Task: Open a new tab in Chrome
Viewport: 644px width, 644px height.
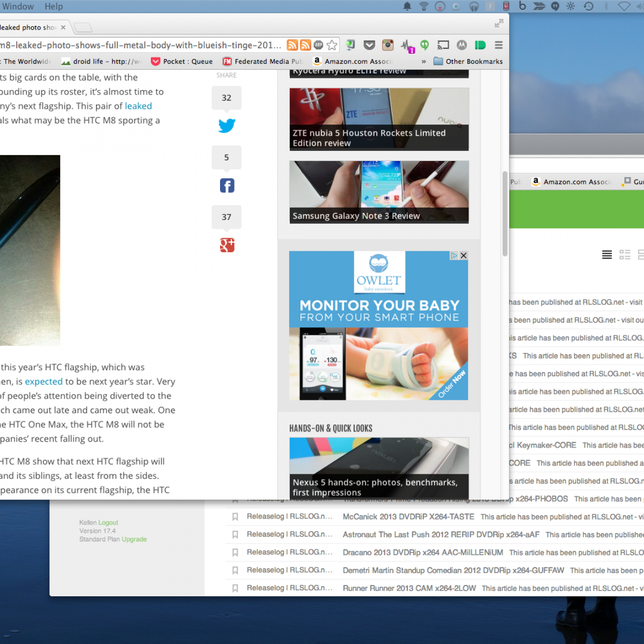Action: tap(83, 27)
